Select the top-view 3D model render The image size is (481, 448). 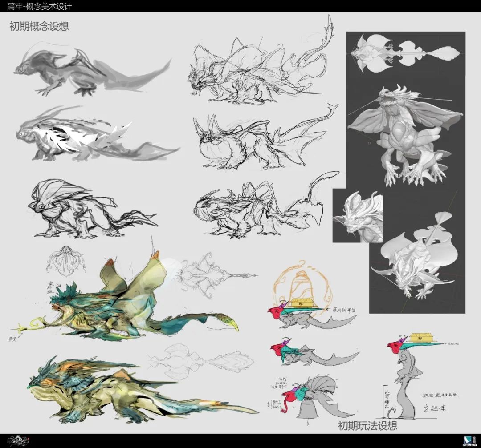coord(405,52)
